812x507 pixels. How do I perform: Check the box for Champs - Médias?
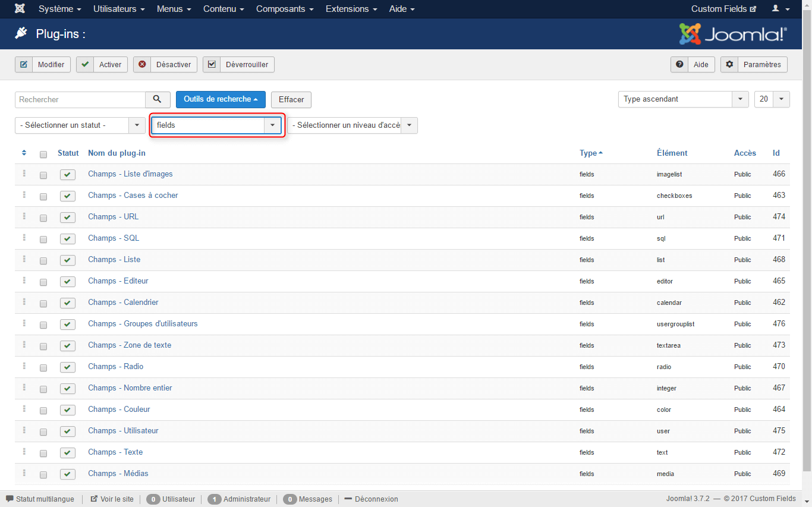click(43, 475)
